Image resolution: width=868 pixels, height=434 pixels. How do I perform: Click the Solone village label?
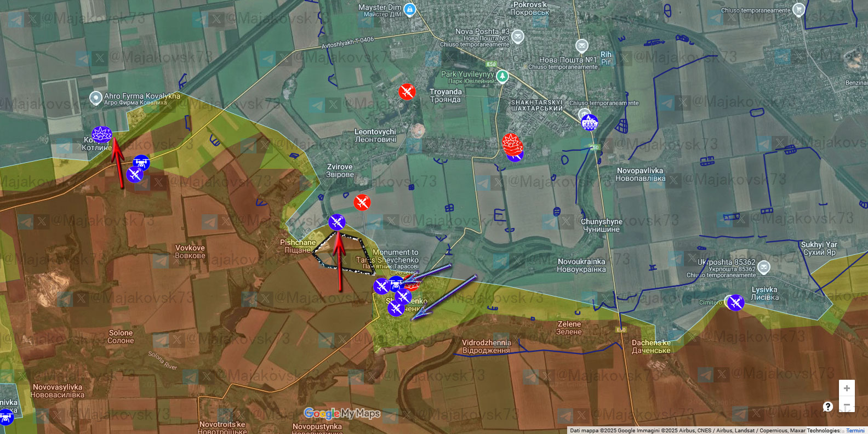click(121, 336)
